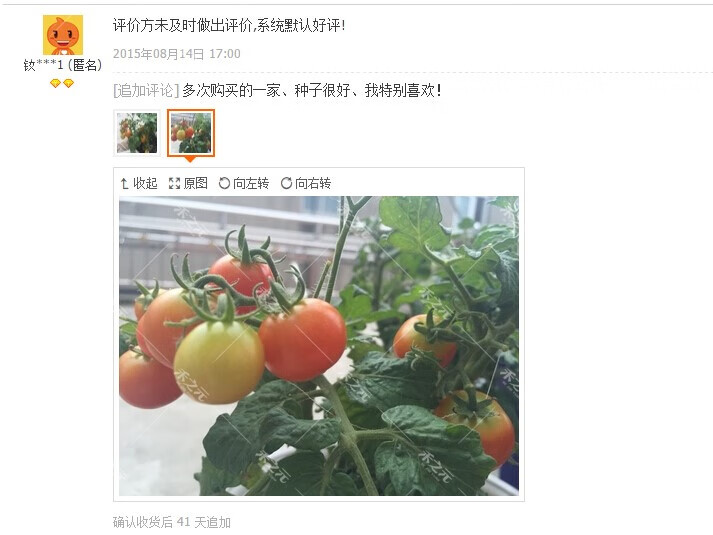713x535 pixels.
Task: Click the original size (原图) expand icon
Action: [174, 183]
